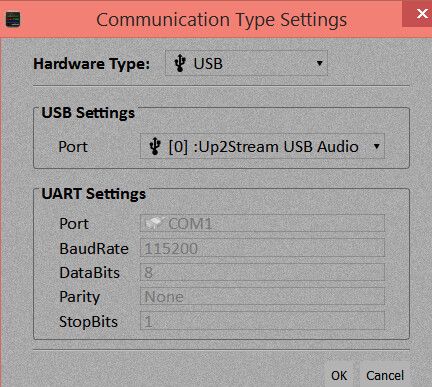
Task: Click the Communication Type Settings title text
Action: [x=222, y=20]
